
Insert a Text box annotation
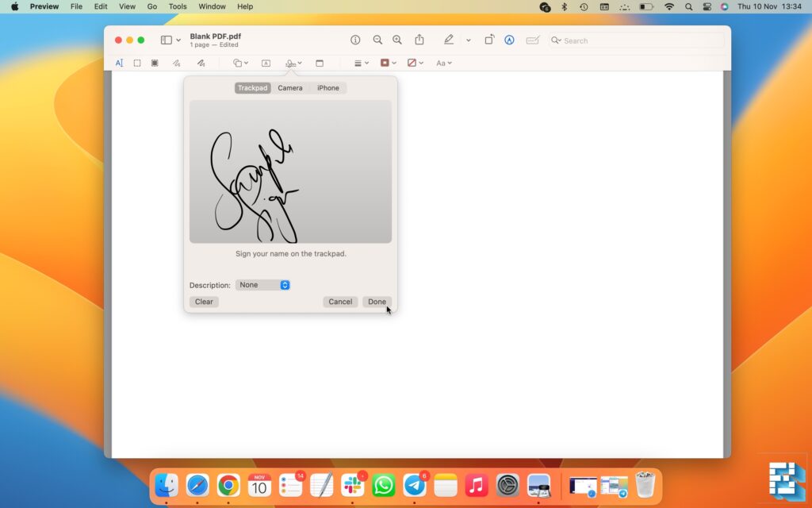point(266,63)
